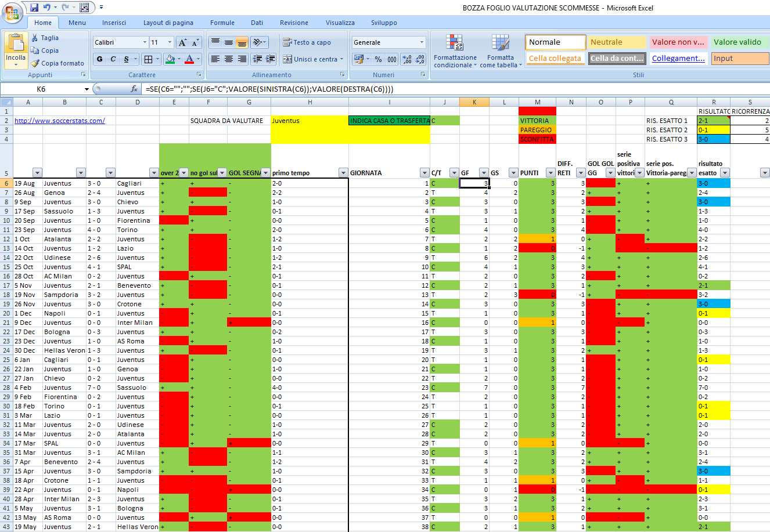Apply the Collegament... hyperlink cell style
The width and height of the screenshot is (770, 532).
[678, 59]
